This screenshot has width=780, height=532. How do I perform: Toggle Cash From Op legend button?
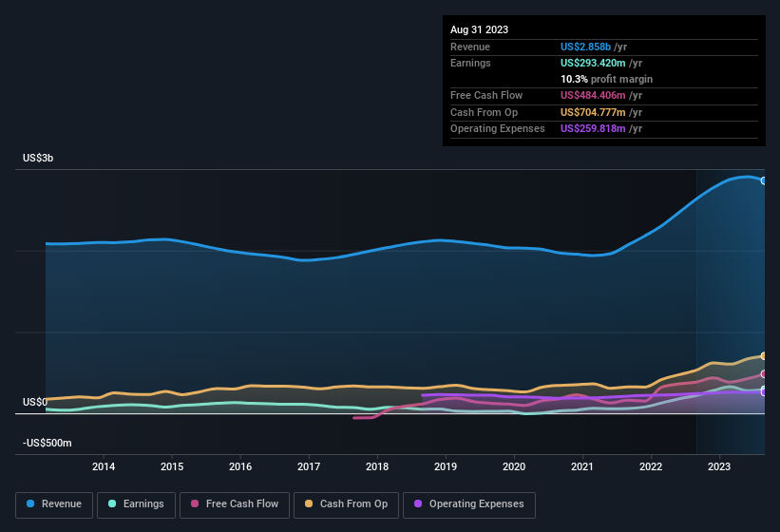point(347,503)
